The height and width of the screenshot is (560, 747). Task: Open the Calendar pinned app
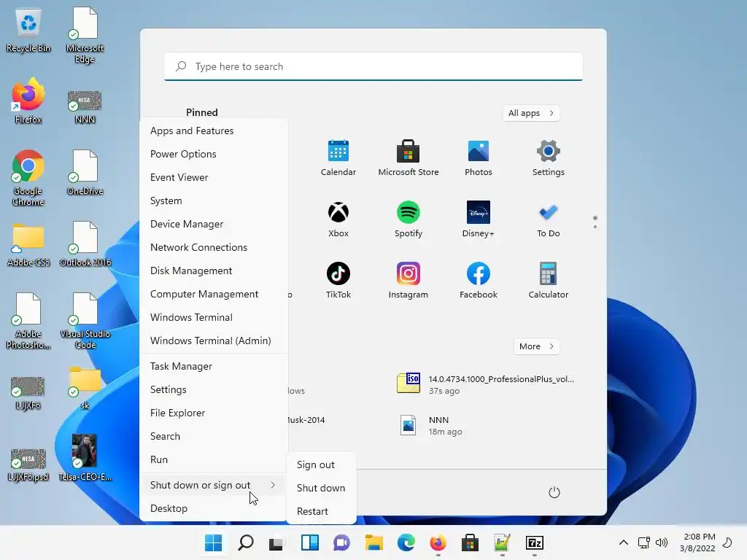[x=338, y=158]
